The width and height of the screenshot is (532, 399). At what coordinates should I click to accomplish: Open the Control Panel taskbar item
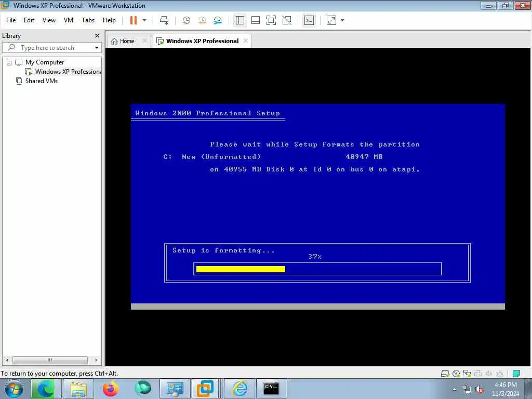[x=175, y=389]
